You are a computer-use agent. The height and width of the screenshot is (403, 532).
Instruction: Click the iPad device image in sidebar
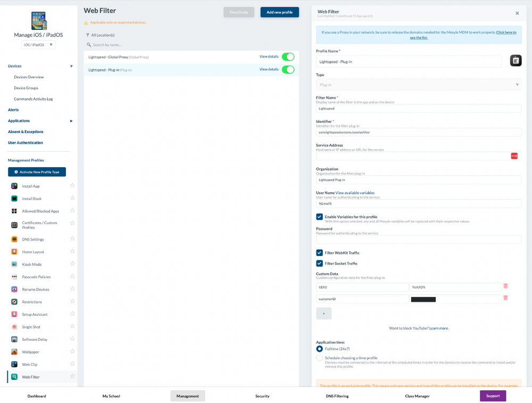[x=39, y=21]
